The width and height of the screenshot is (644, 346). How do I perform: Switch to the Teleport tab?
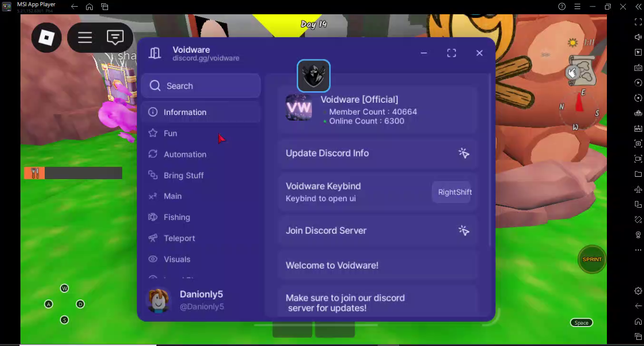pyautogui.click(x=201, y=238)
